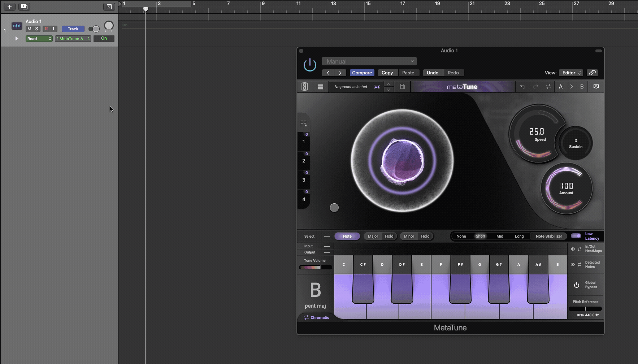The height and width of the screenshot is (364, 638).
Task: Select the B preset slot
Action: click(582, 87)
